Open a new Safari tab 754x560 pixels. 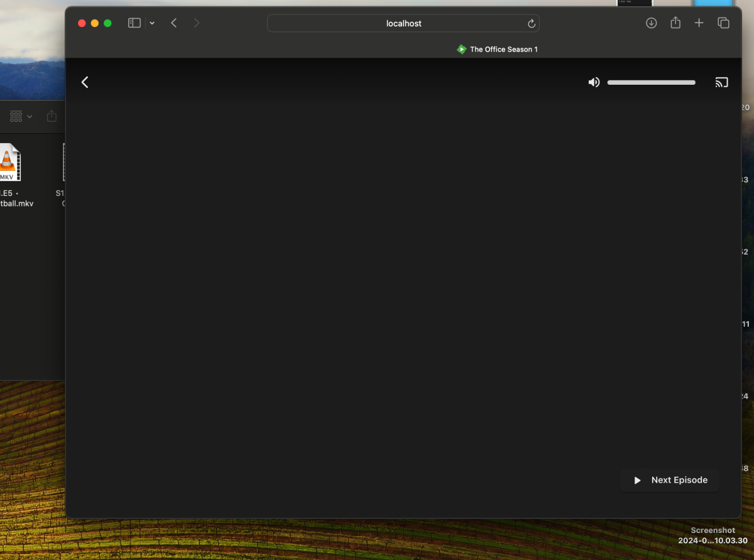pos(699,23)
